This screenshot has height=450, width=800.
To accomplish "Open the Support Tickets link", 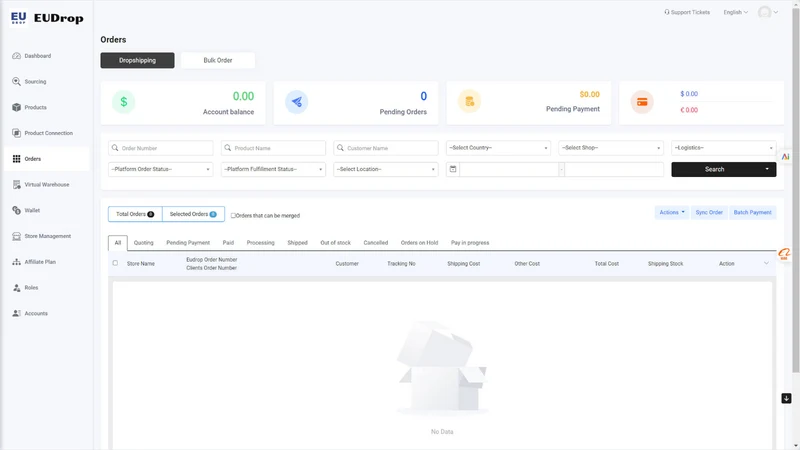I will [x=687, y=12].
